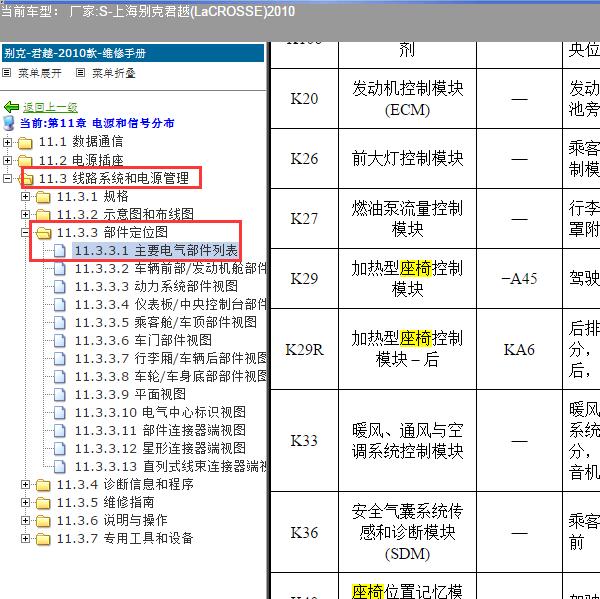Click the folder icon of 11.3.1 规格

point(43,197)
